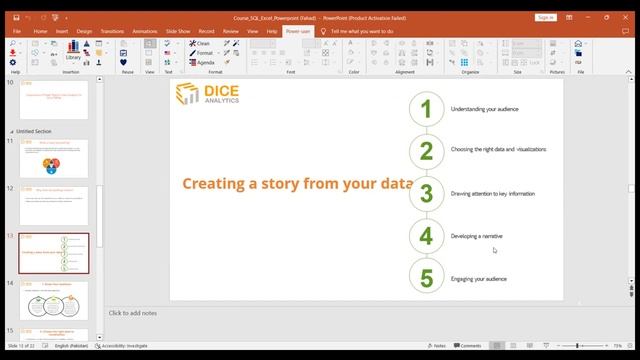Click the rotate arrow icon in Alignment group

tap(430, 53)
